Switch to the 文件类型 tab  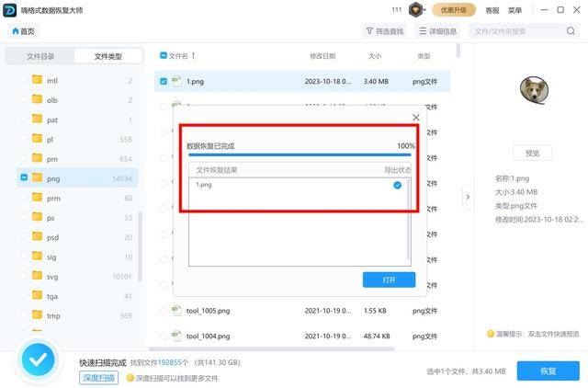point(108,56)
